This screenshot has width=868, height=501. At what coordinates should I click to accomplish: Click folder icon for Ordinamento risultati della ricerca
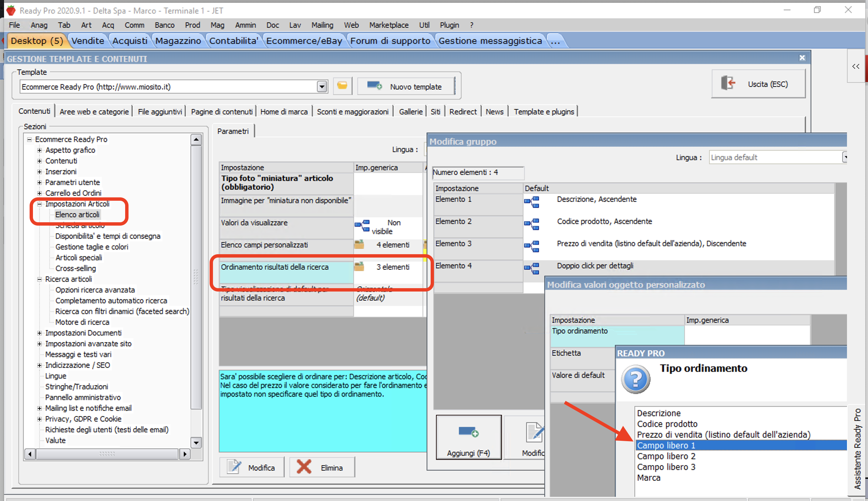pyautogui.click(x=359, y=267)
